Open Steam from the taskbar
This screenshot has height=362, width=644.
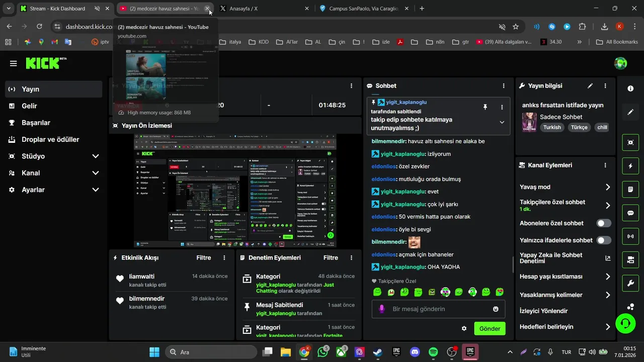377,352
